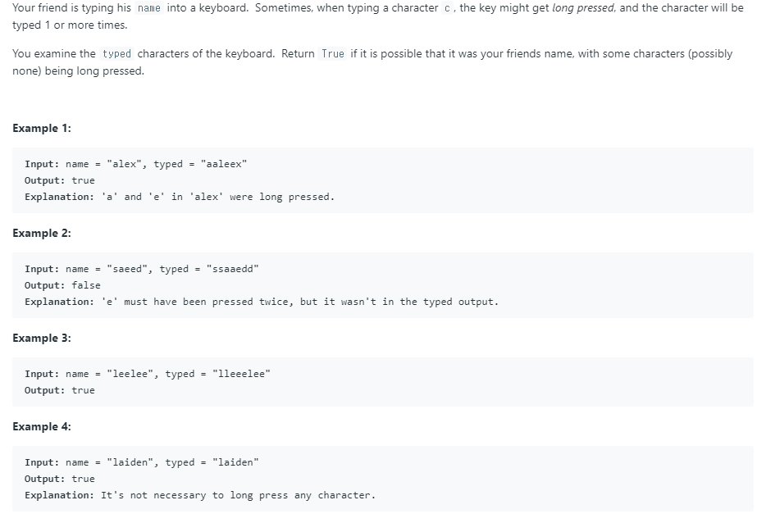Click the 'Output: true' line in Example 3

[x=59, y=390]
